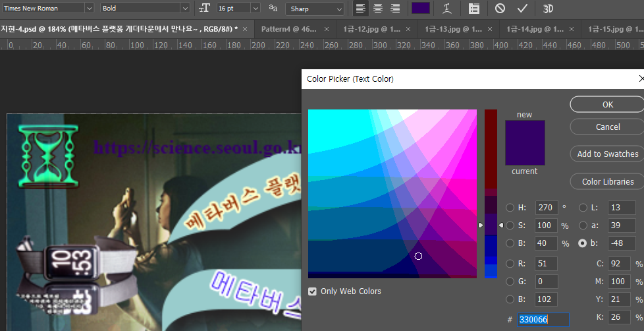Screen dimensions: 644x331
Task: Click the brightness value field 40
Action: 547,243
